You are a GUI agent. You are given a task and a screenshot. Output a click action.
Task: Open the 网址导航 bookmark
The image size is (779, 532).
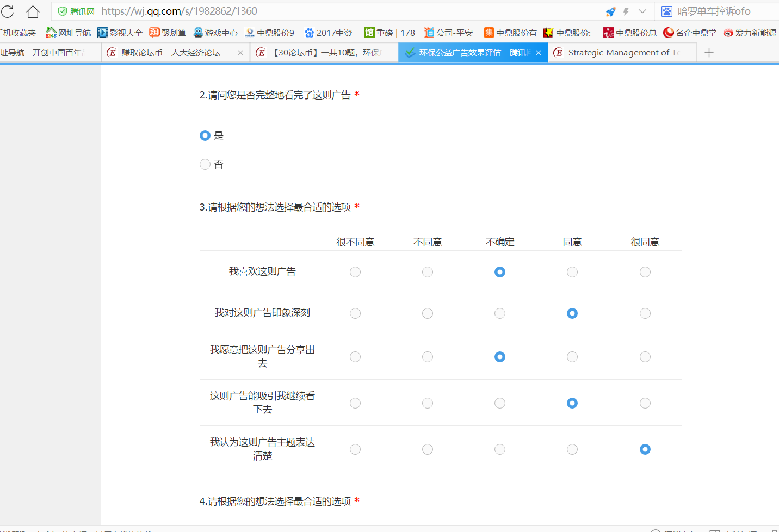[69, 33]
